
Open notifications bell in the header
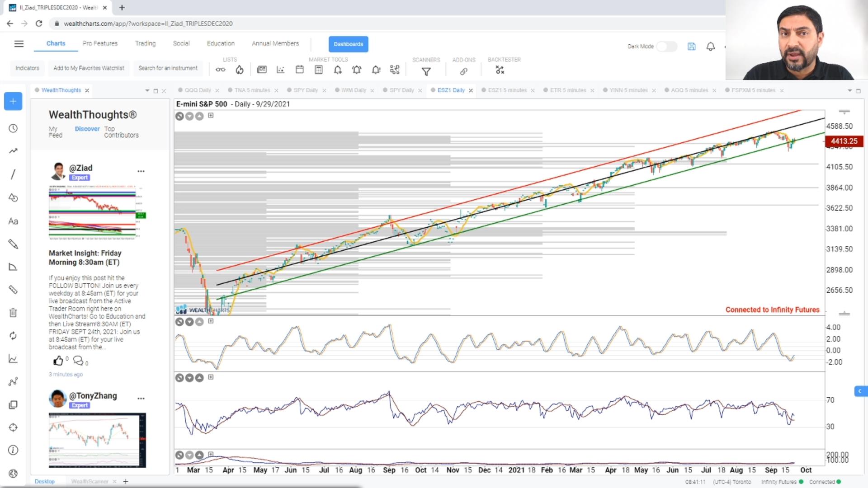pos(711,47)
